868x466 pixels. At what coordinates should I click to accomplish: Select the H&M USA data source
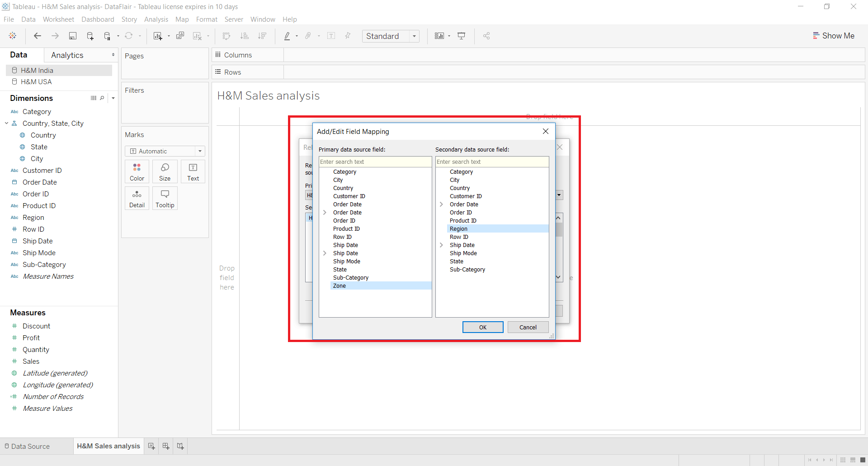(x=36, y=82)
